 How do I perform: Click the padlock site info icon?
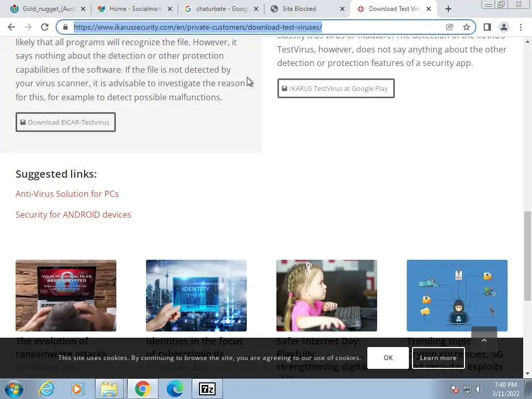click(65, 27)
